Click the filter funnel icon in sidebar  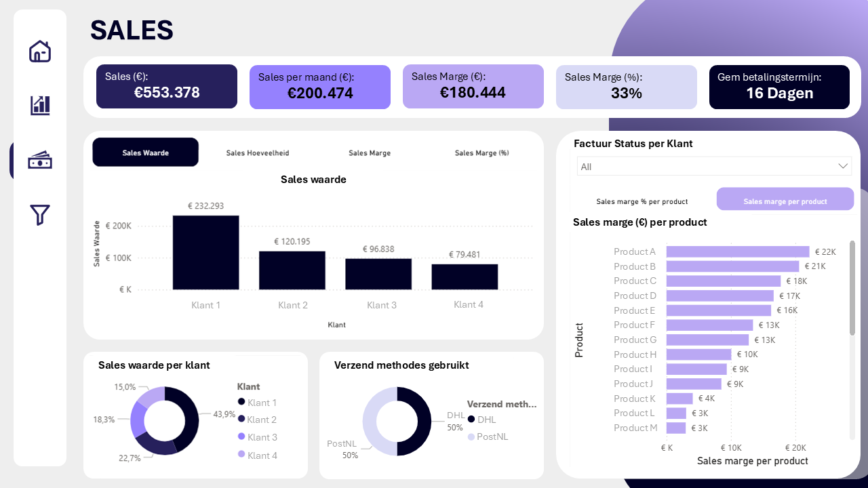coord(40,214)
